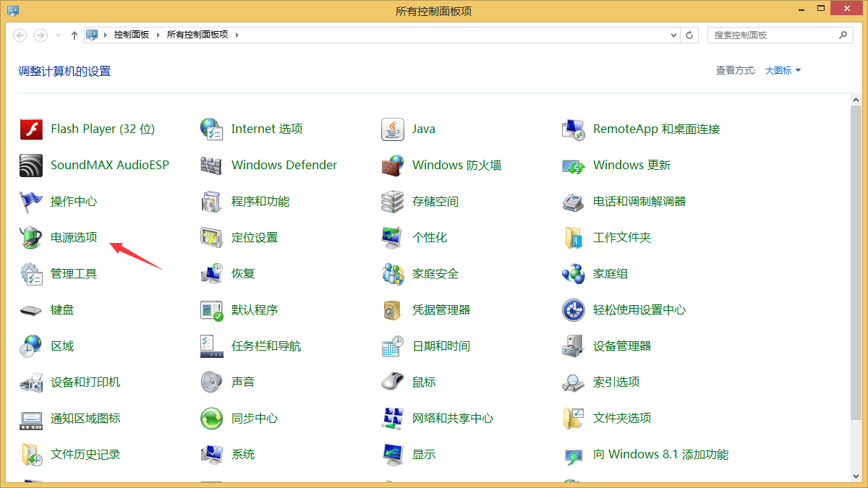The height and width of the screenshot is (488, 868).
Task: Open the 网络和共享中心 icon
Action: [392, 419]
